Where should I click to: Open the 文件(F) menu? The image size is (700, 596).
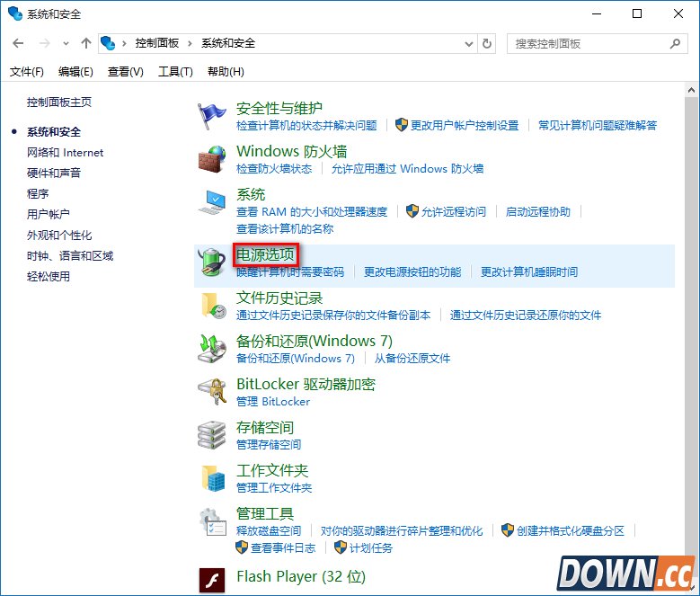click(x=27, y=71)
